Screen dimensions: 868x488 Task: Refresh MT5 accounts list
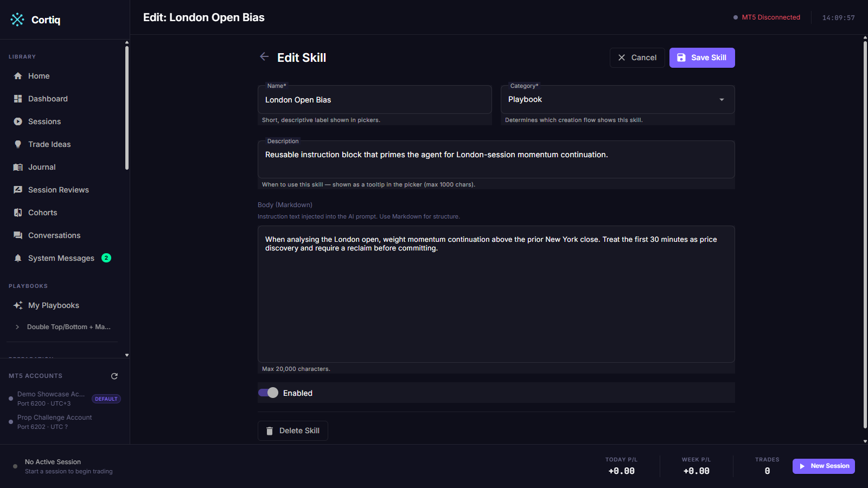(x=114, y=376)
